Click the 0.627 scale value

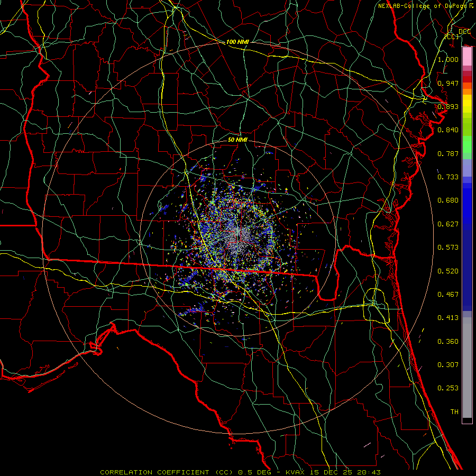point(448,224)
